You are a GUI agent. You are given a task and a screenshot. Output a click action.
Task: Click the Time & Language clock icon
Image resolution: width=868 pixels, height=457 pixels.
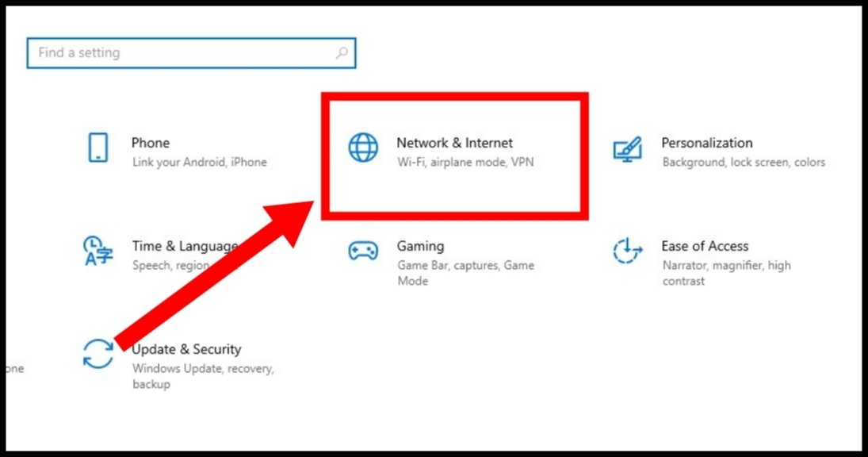point(98,251)
